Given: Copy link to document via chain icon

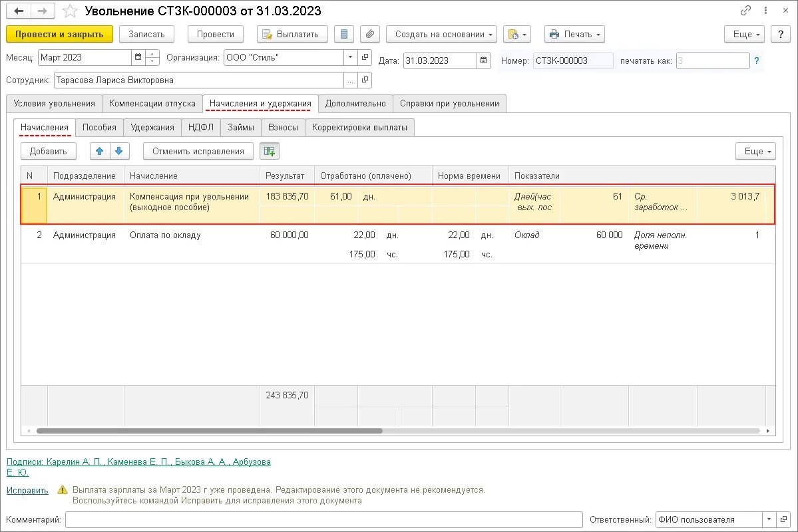Looking at the screenshot, I should [745, 10].
